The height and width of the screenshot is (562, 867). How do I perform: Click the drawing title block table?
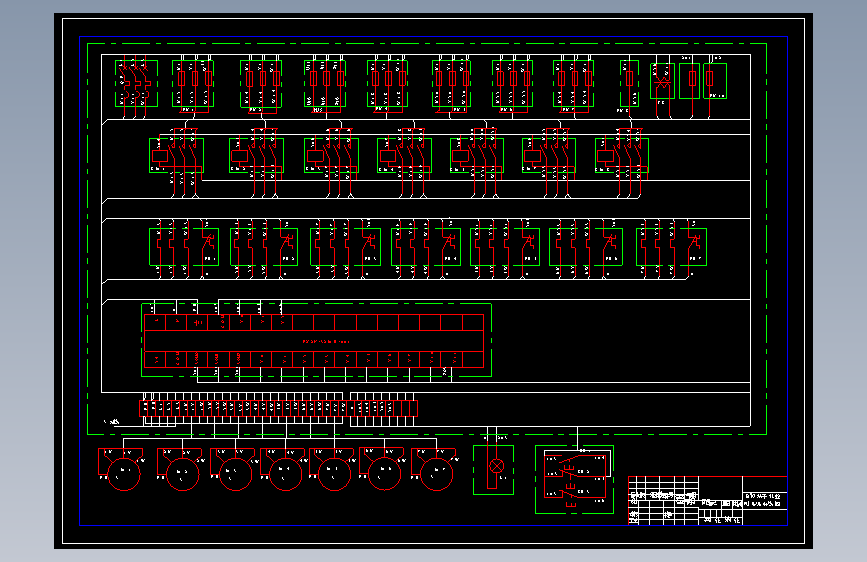(708, 501)
